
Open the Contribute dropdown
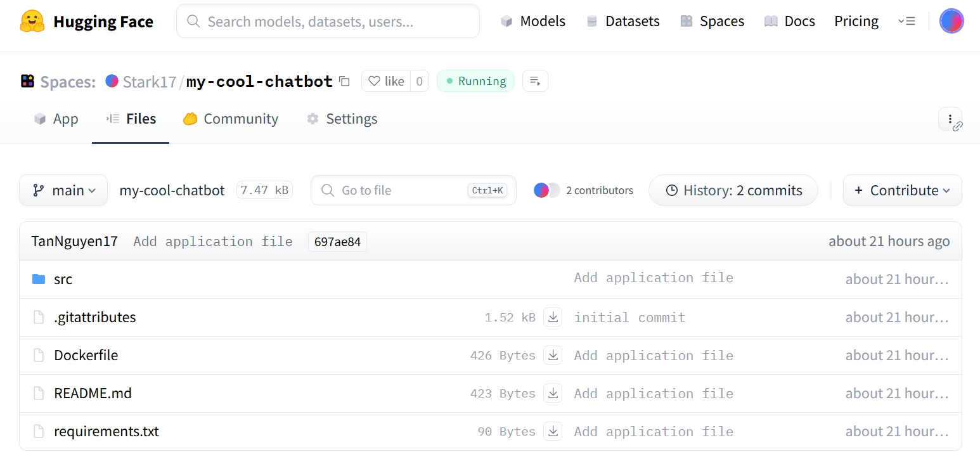[x=902, y=190]
